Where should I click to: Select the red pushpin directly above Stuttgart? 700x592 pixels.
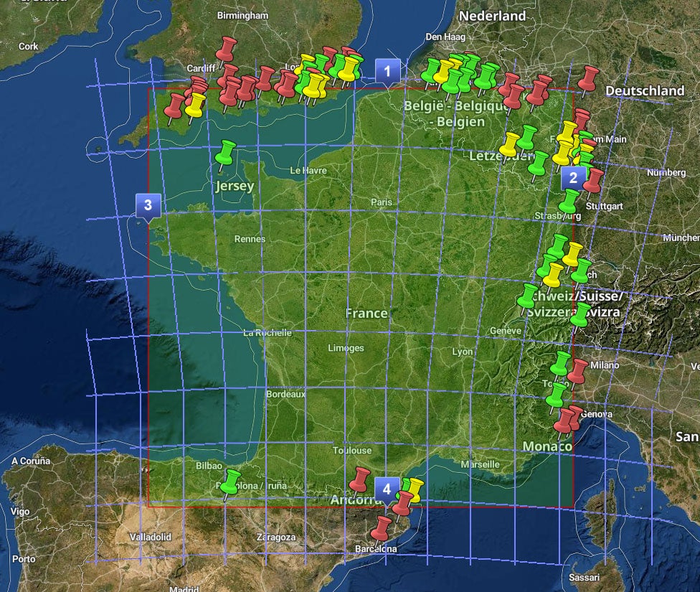[x=594, y=179]
